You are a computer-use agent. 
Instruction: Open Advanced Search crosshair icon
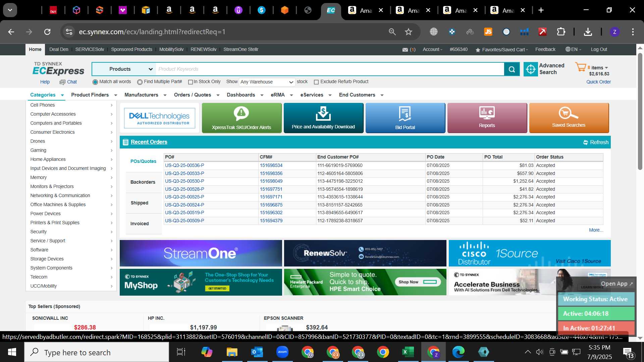point(531,69)
